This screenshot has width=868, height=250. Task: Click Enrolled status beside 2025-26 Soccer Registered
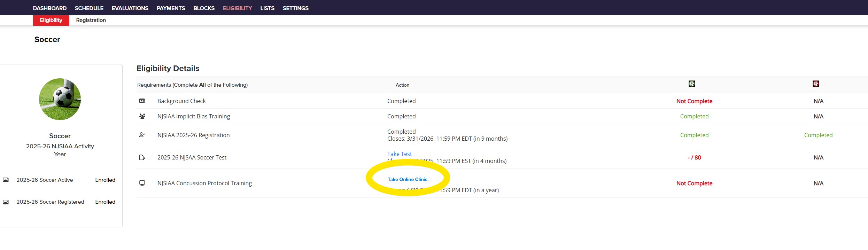coord(105,202)
